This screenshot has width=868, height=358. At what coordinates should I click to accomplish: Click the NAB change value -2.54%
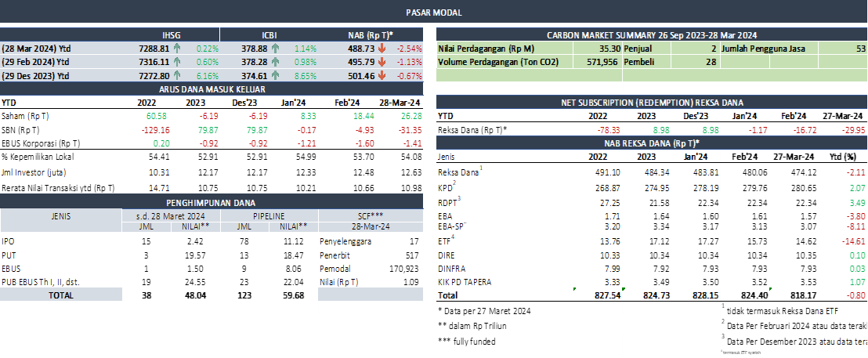tap(409, 48)
